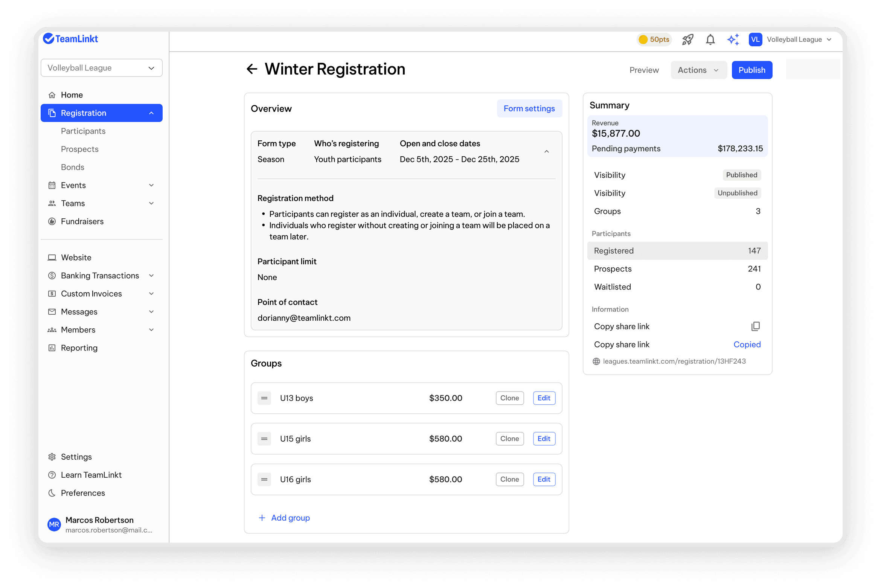Switch to Preview mode
881x588 pixels.
(x=644, y=70)
